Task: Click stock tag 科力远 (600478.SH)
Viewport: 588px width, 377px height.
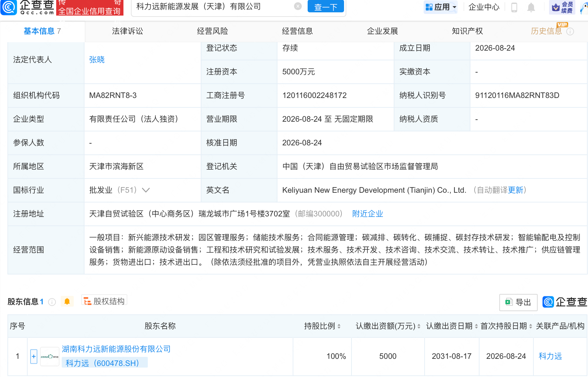Action: 105,363
